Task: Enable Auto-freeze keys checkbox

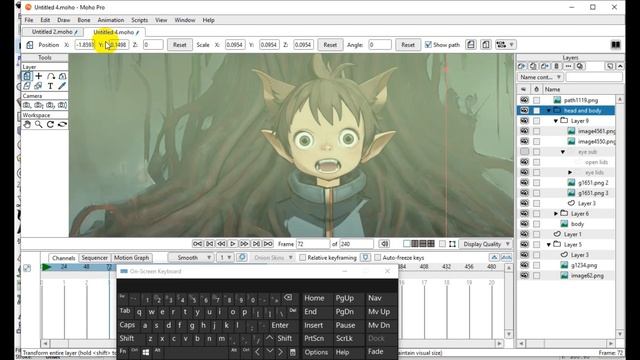Action: point(378,258)
